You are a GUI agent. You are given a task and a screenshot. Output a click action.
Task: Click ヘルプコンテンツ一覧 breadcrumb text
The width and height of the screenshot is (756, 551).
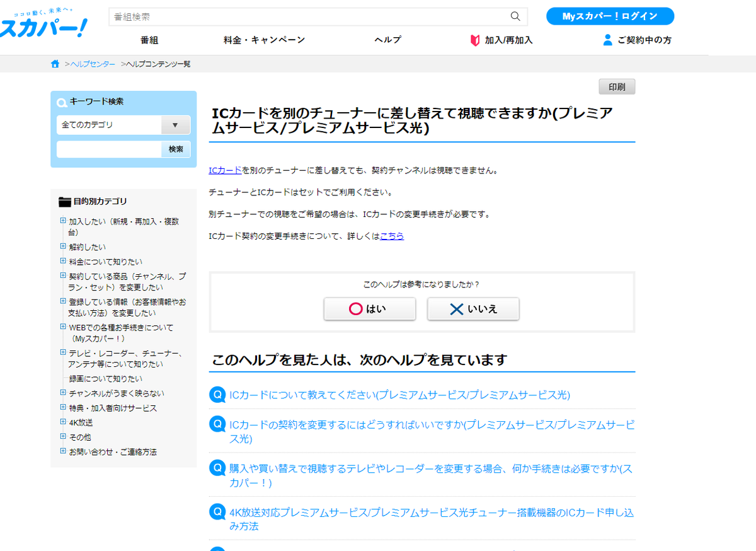[x=158, y=64]
